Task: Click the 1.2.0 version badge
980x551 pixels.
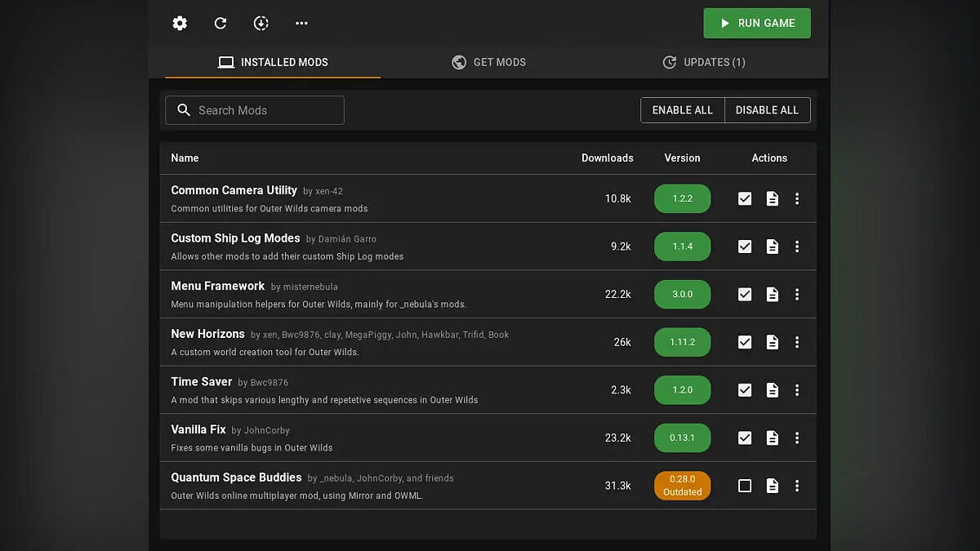Action: coord(683,390)
